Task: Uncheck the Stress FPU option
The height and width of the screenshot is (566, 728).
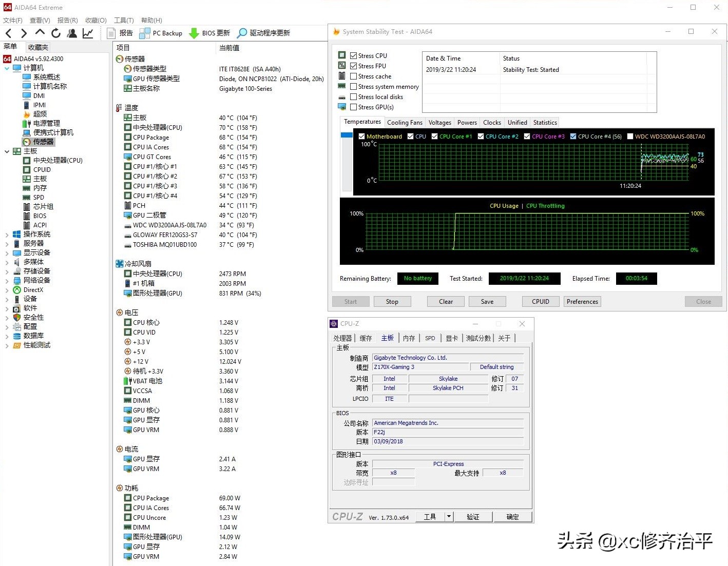Action: point(354,66)
